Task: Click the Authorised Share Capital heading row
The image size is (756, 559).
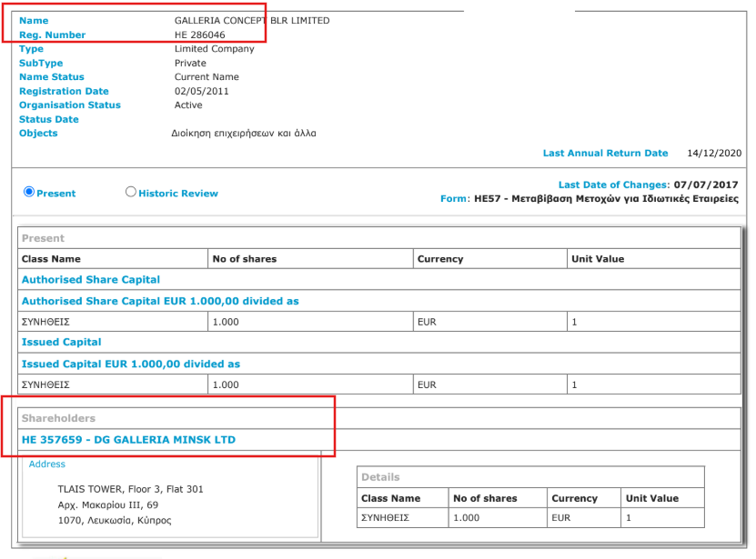Action: pos(90,280)
